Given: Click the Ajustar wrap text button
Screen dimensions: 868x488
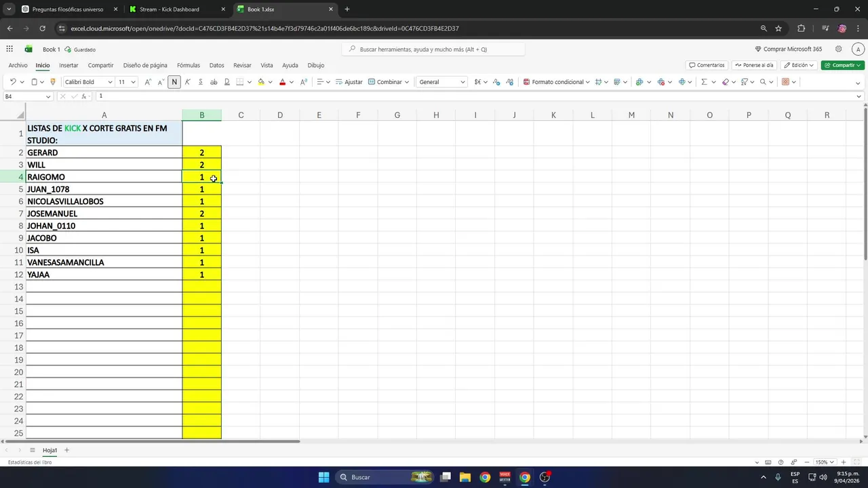Looking at the screenshot, I should pos(349,82).
